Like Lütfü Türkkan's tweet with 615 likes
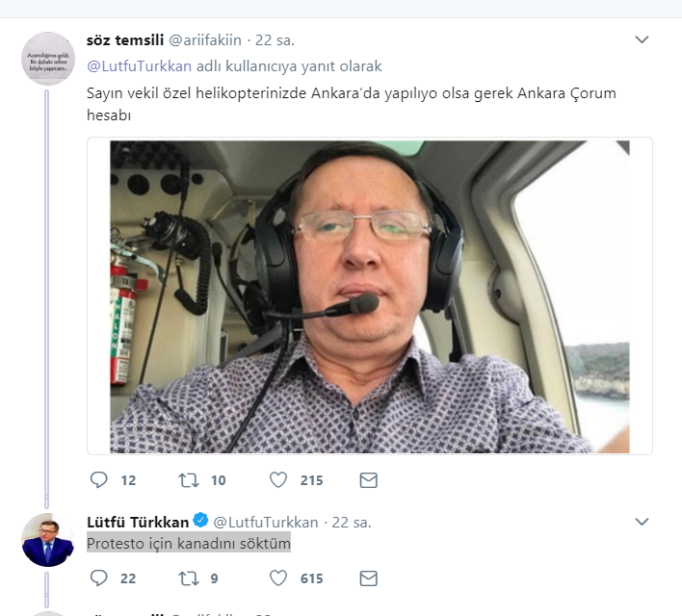The image size is (682, 616). tap(278, 577)
